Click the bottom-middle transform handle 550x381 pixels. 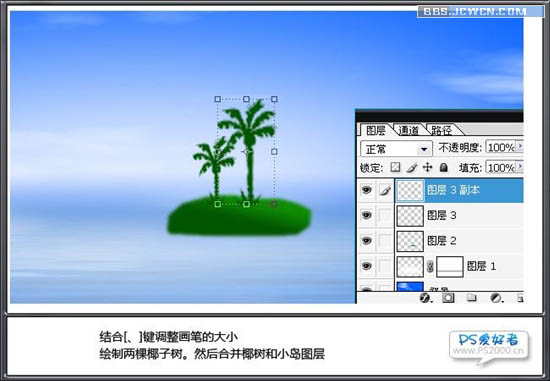[x=246, y=204]
